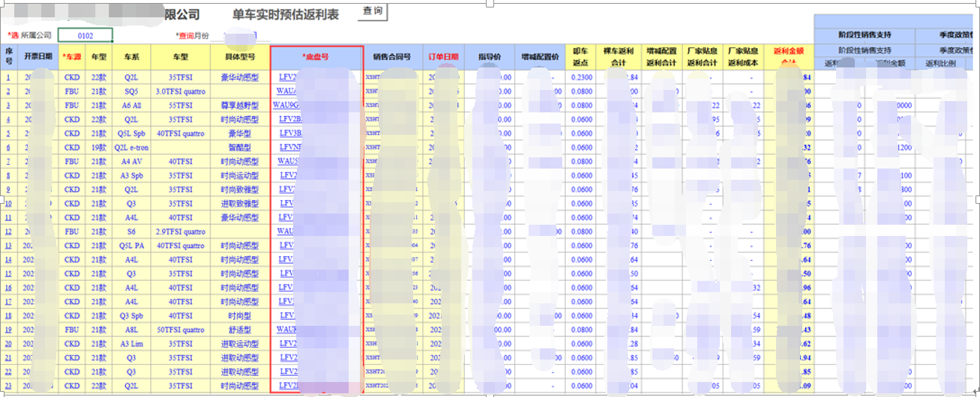Viewport: 980px width, 397px height.
Task: Select the 19款 year-type cell
Action: (99, 148)
